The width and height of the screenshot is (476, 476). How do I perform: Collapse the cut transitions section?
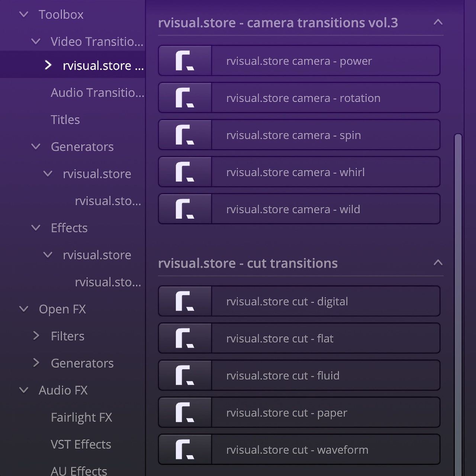point(438,263)
